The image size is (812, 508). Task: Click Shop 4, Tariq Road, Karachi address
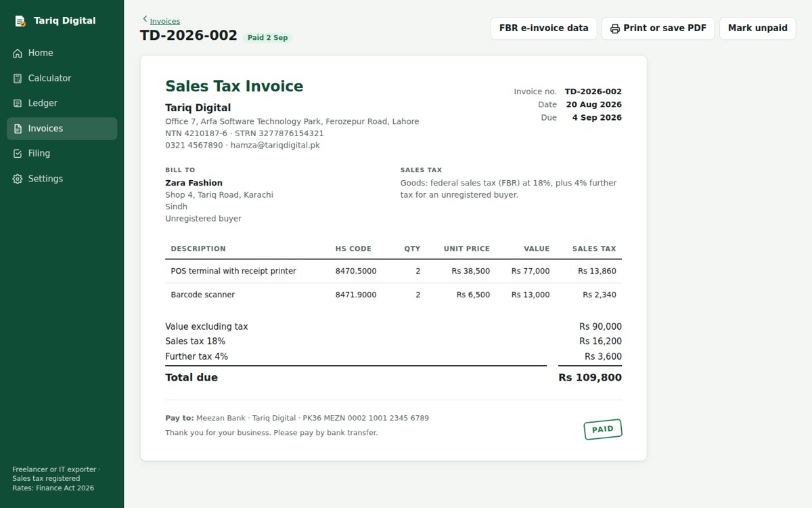click(x=219, y=195)
